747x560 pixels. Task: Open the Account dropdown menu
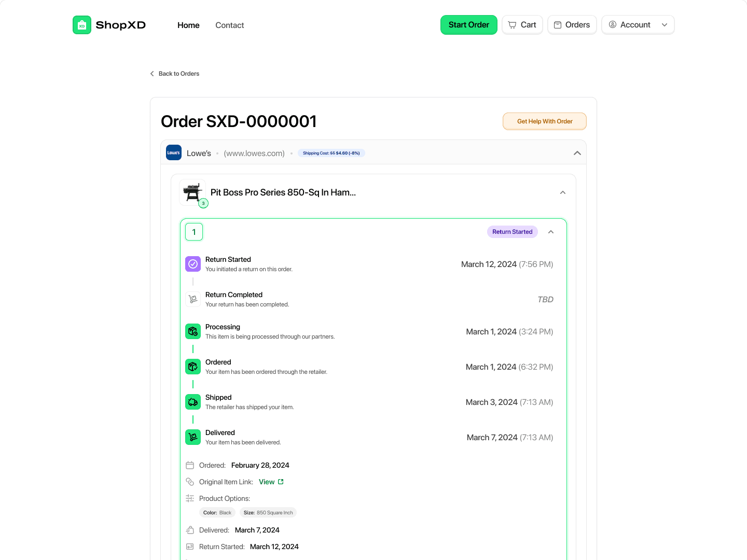(638, 25)
